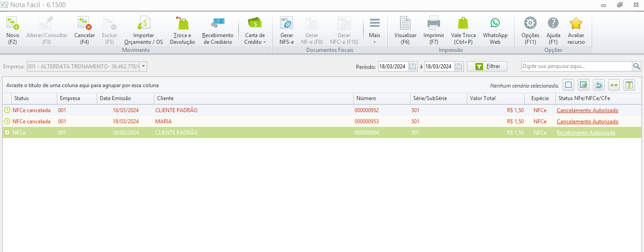Open Opções (F11) gear icon
Image resolution: width=644 pixels, height=252 pixels.
(530, 30)
